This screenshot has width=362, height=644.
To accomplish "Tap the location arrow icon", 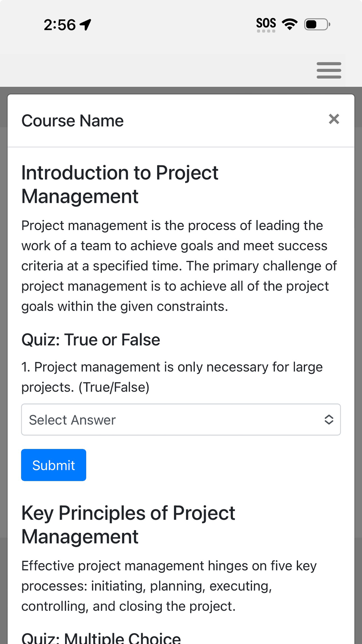I will [86, 25].
